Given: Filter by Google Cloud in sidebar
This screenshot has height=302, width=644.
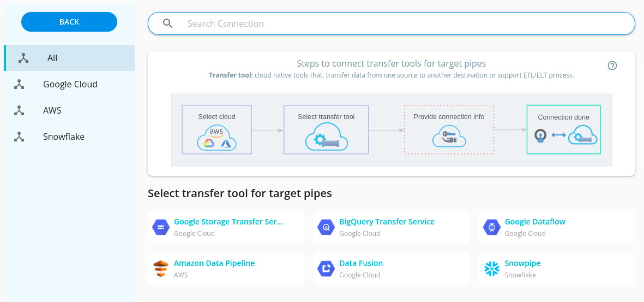Looking at the screenshot, I should point(69,84).
